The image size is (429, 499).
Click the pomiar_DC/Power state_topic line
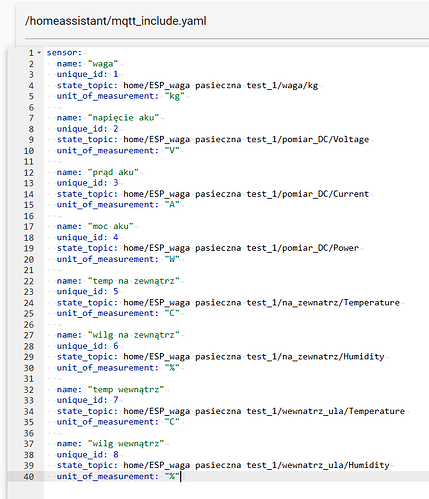[x=208, y=248]
